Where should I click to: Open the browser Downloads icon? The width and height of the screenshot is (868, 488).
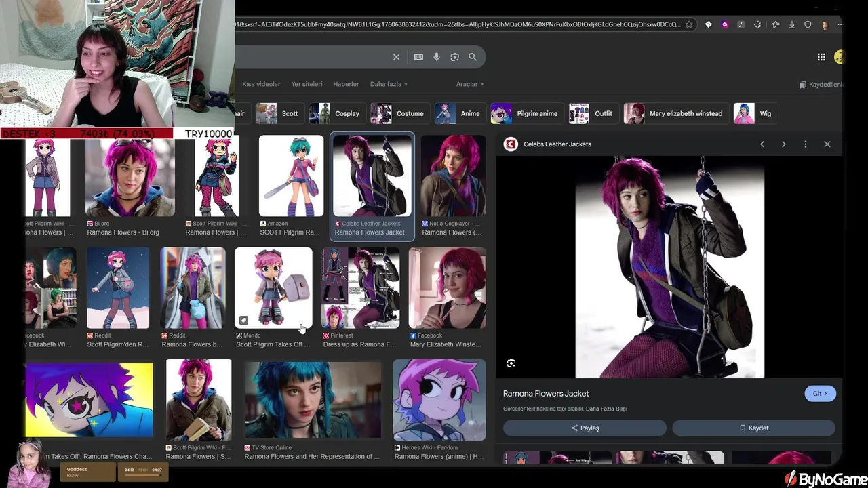791,24
